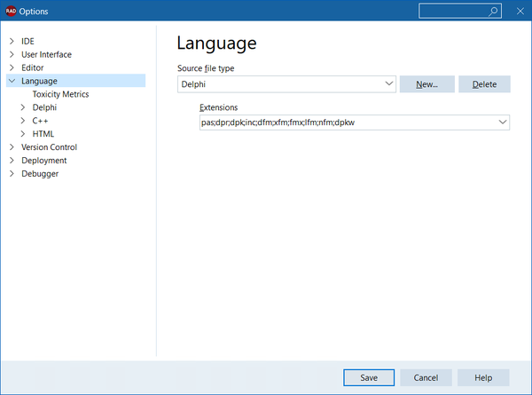Click the Extensions label
532x395 pixels.
coord(218,107)
